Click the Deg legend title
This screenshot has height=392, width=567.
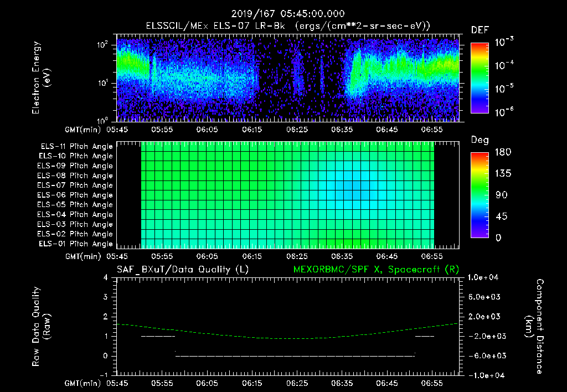tap(480, 140)
